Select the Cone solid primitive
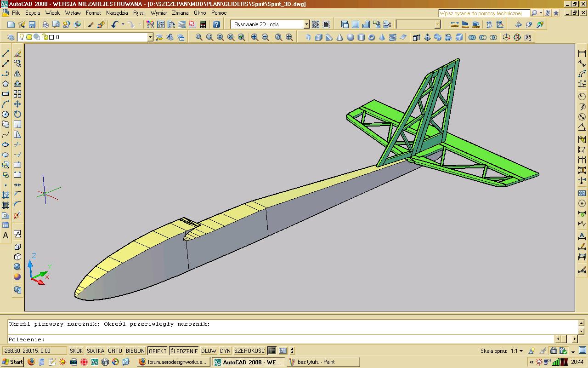Viewport: 588px width, 368px height. tap(340, 37)
